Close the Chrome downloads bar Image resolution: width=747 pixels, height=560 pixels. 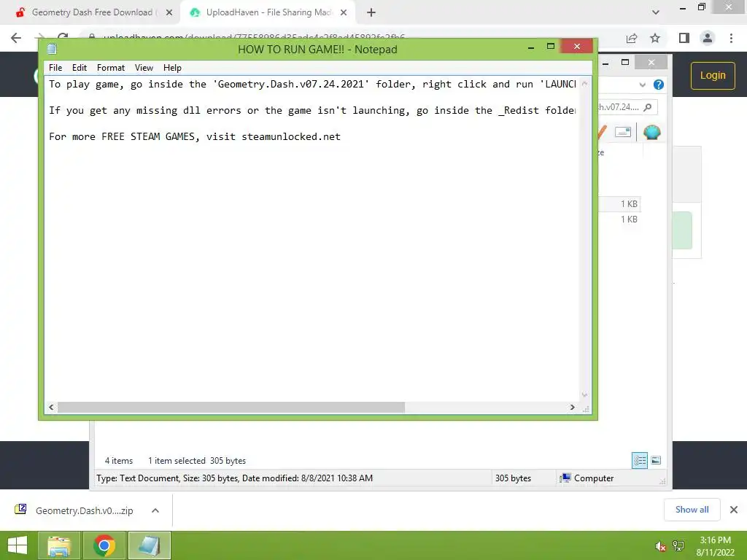pyautogui.click(x=734, y=510)
